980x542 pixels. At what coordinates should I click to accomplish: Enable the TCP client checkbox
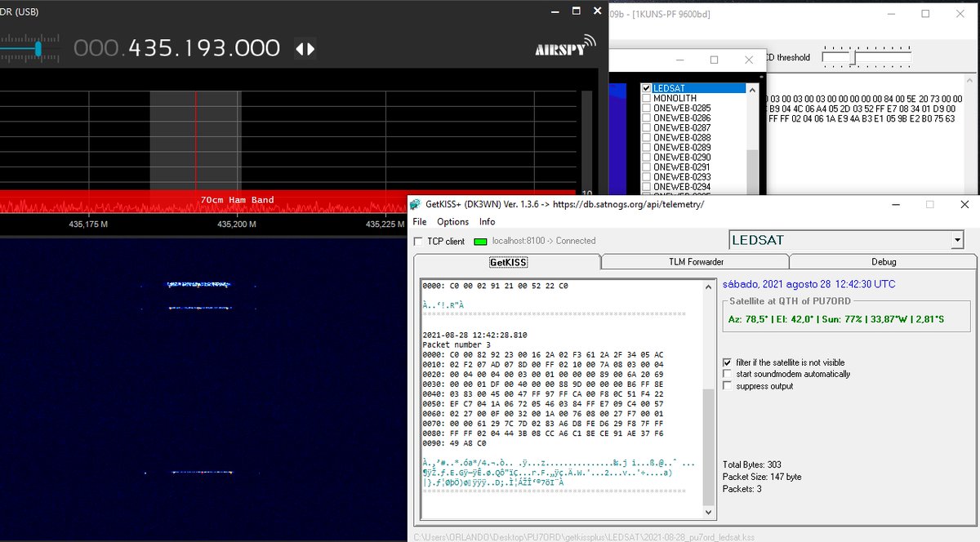[x=419, y=242]
